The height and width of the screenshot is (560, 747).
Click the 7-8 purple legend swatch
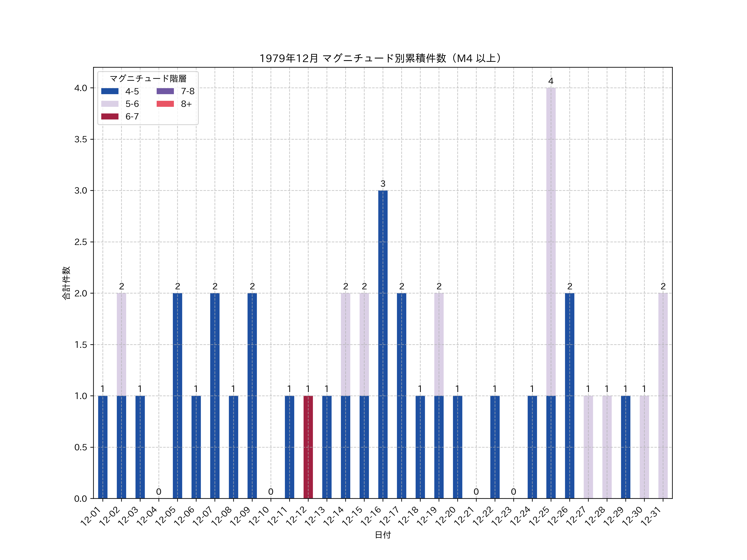click(165, 91)
